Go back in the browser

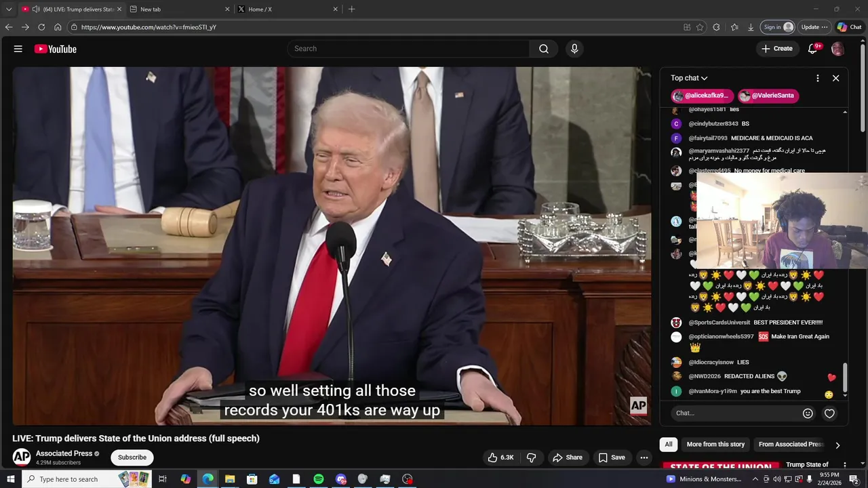[9, 27]
